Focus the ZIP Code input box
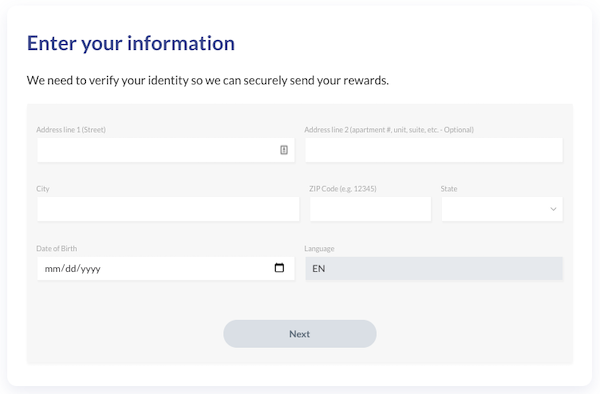This screenshot has height=394, width=600. (x=370, y=209)
